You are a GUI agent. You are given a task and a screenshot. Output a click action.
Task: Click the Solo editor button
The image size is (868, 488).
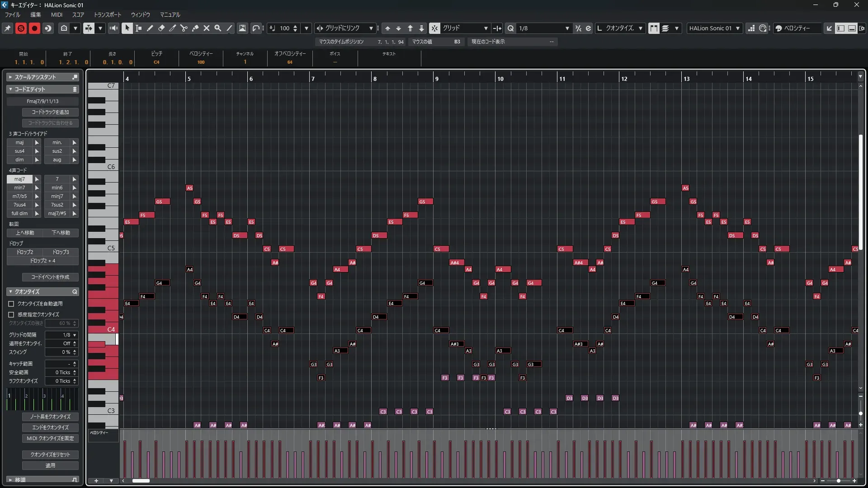pyautogui.click(x=21, y=28)
